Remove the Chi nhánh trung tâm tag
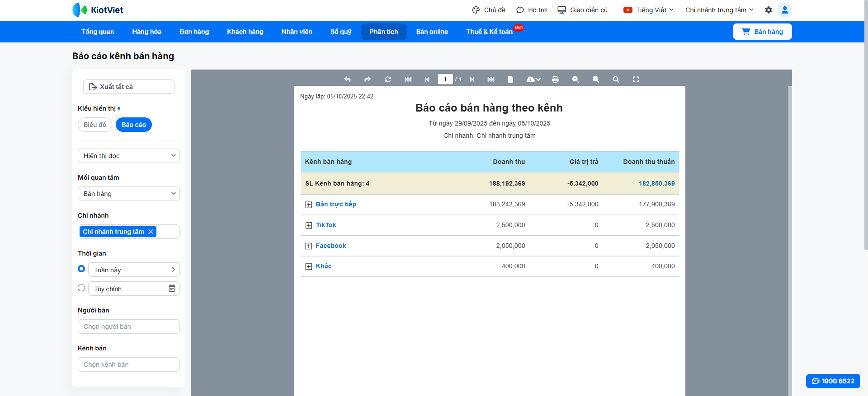868x396 pixels. coord(151,232)
